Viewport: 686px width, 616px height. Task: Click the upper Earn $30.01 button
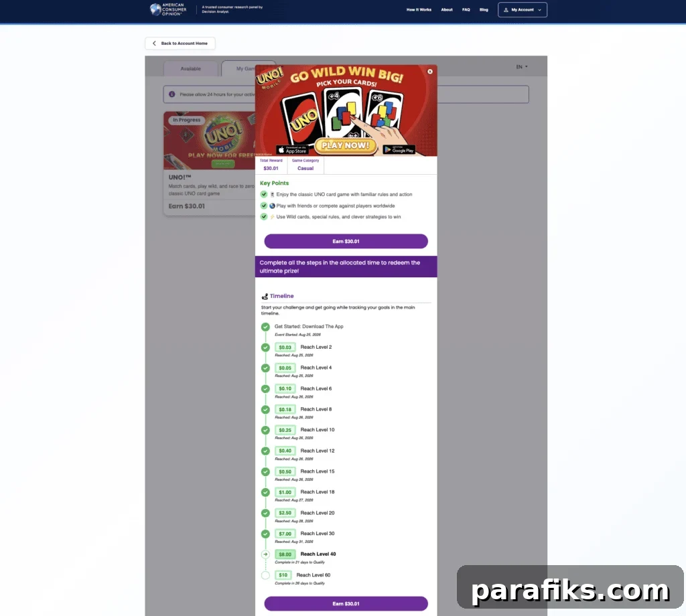346,241
